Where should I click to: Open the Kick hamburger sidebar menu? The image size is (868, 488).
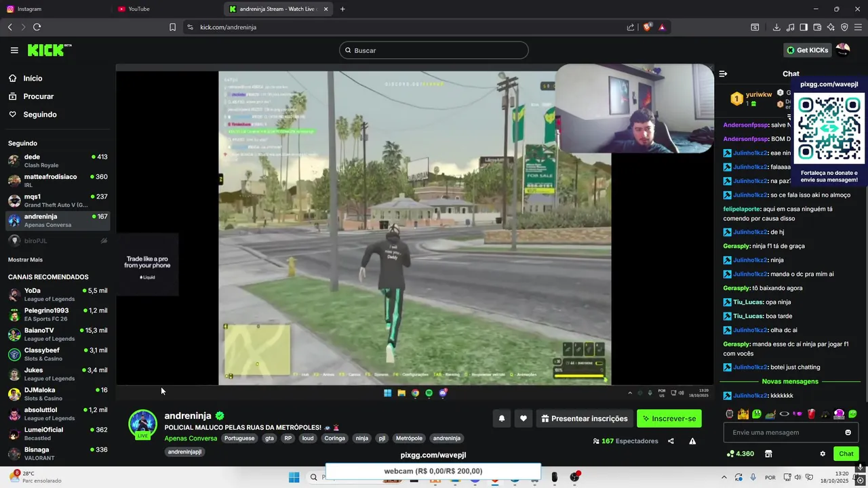pyautogui.click(x=14, y=50)
